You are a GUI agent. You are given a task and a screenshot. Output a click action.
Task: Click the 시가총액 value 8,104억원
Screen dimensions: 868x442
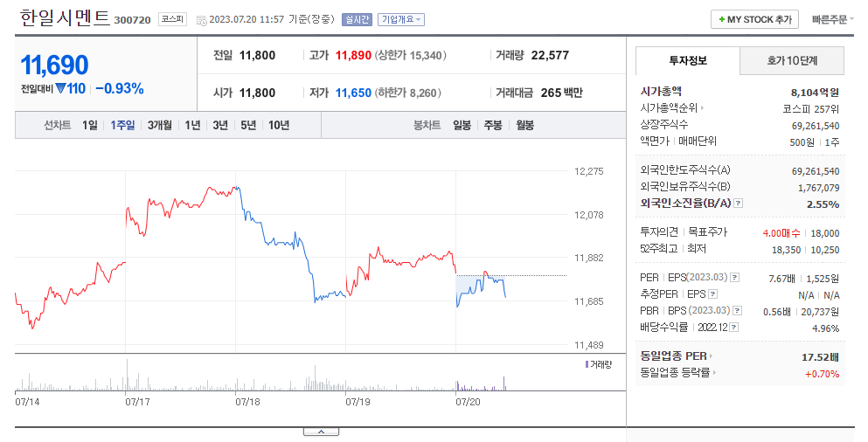(815, 93)
